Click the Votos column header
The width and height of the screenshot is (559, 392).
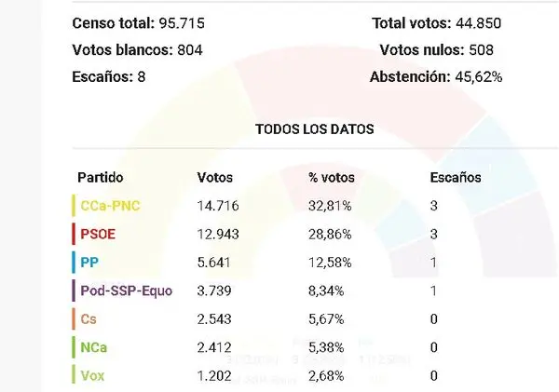pyautogui.click(x=214, y=178)
